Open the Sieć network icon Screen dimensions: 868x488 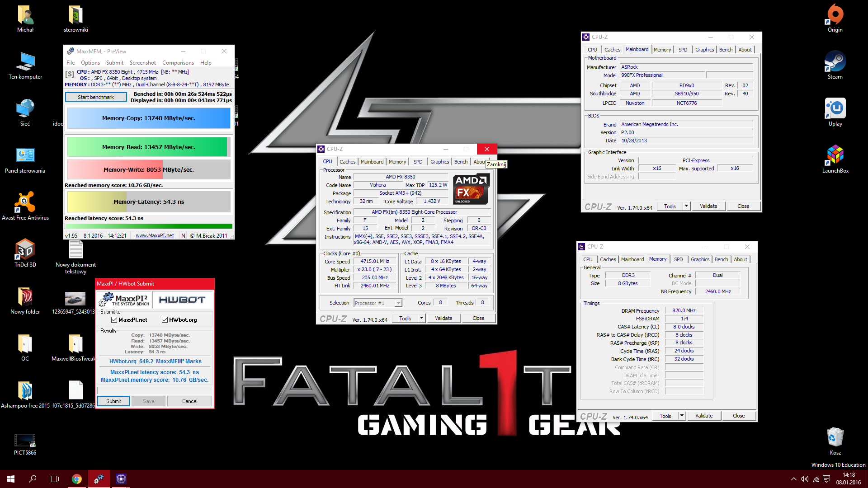[x=25, y=112]
